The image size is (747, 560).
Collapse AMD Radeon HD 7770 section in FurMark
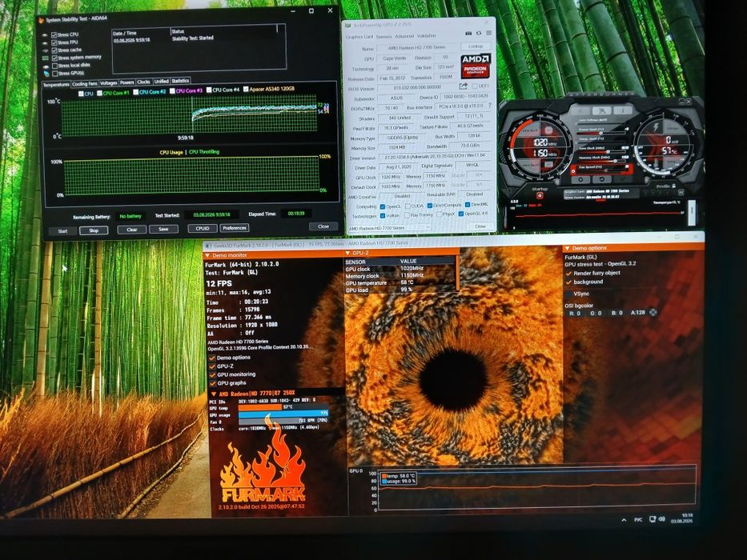click(214, 394)
